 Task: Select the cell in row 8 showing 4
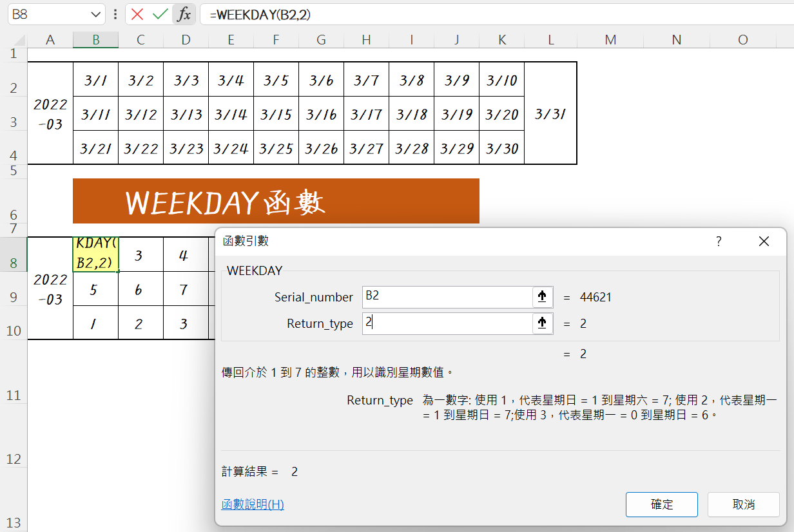tap(186, 254)
